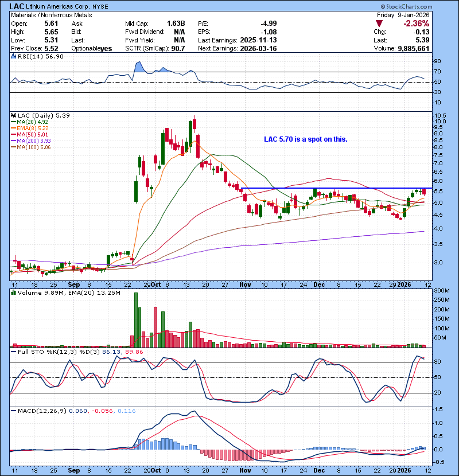Click the MA(20) 4.92 legend entry

point(29,122)
